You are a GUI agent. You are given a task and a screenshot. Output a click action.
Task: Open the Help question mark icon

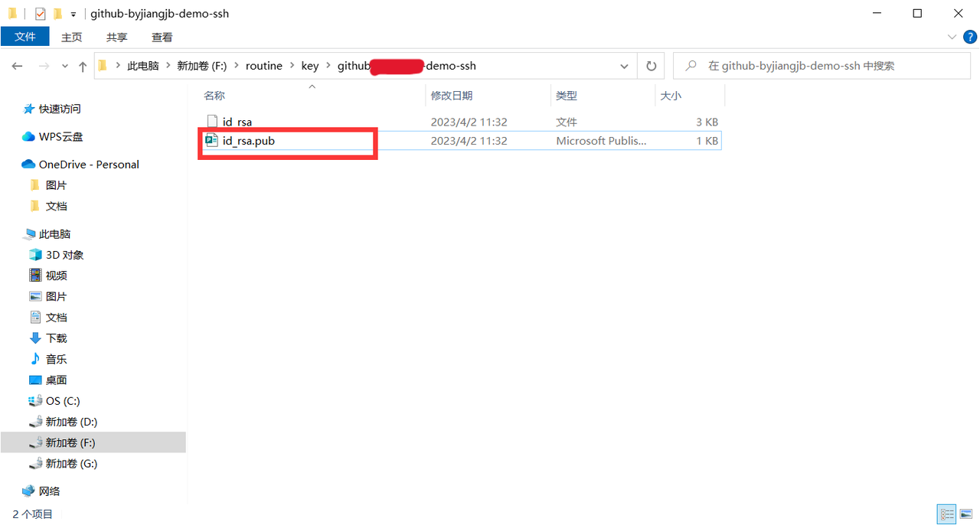(969, 36)
